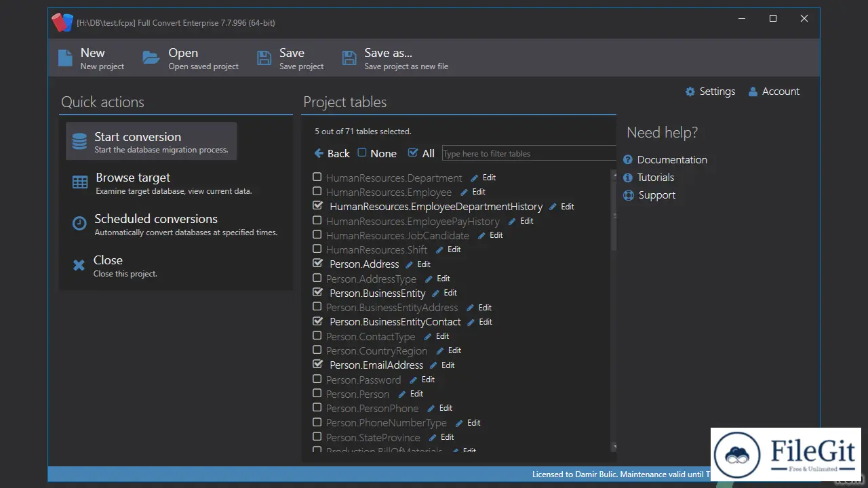Choose Close this project action
The width and height of the screenshot is (868, 488).
[115, 265]
